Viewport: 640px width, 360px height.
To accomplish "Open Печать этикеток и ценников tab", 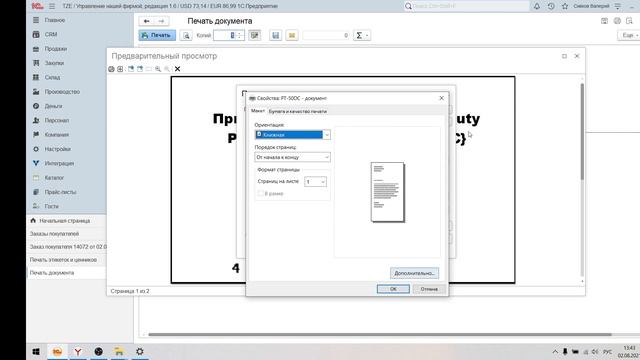I will (63, 260).
